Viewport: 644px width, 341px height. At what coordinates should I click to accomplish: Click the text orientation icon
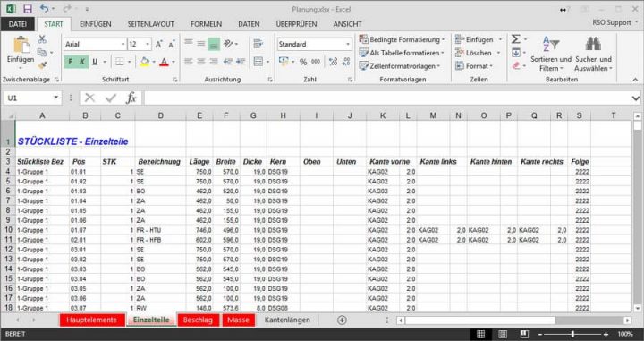229,44
